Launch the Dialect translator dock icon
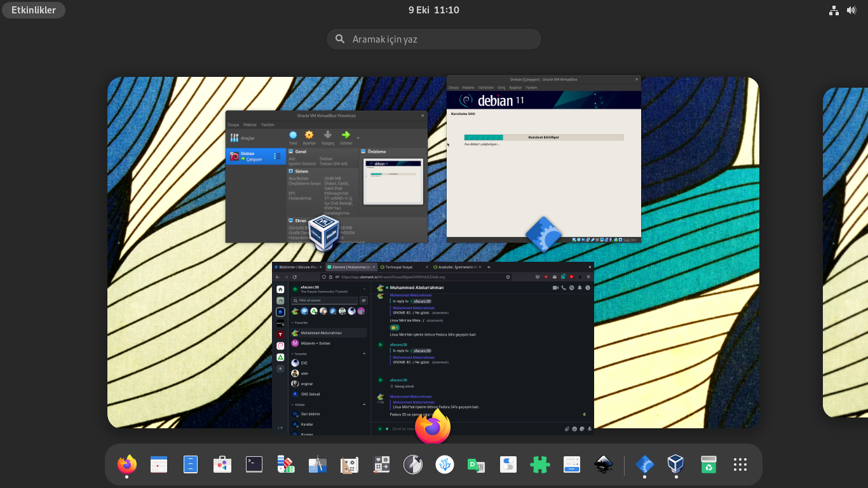The width and height of the screenshot is (868, 488). pos(477,464)
